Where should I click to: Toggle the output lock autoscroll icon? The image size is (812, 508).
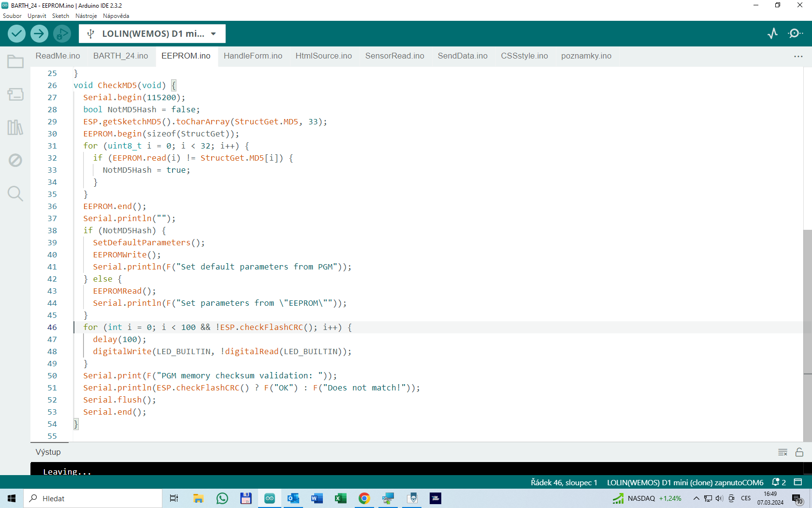(799, 452)
